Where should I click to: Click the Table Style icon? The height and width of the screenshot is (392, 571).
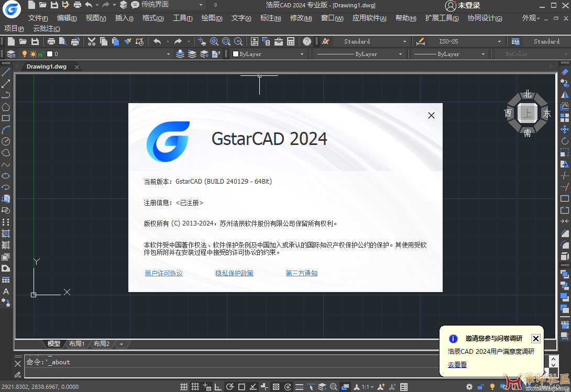click(x=515, y=41)
